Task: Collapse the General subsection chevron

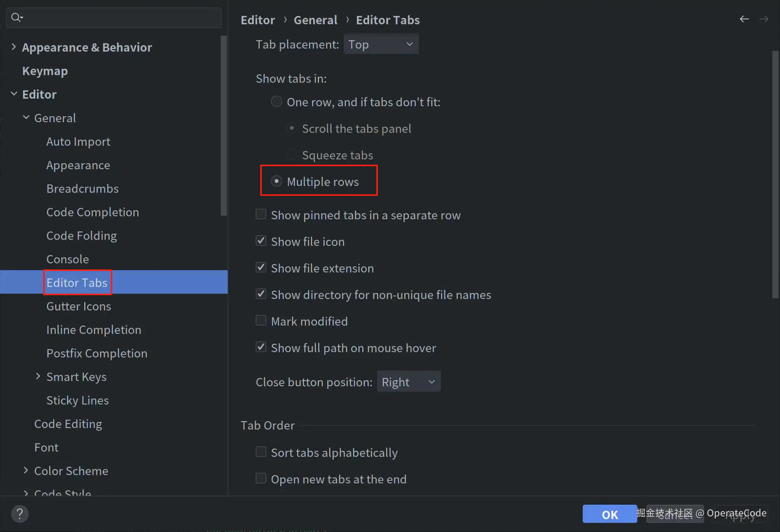Action: pyautogui.click(x=26, y=118)
